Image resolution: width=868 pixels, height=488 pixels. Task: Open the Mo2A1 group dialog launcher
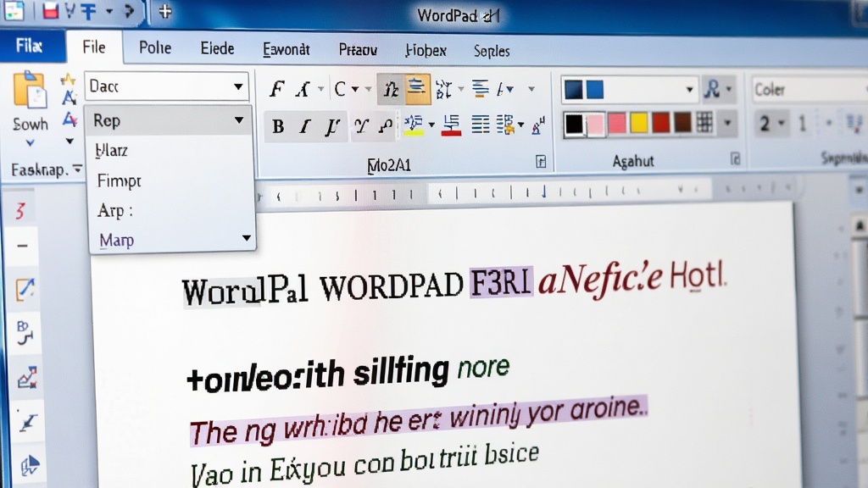tap(541, 162)
